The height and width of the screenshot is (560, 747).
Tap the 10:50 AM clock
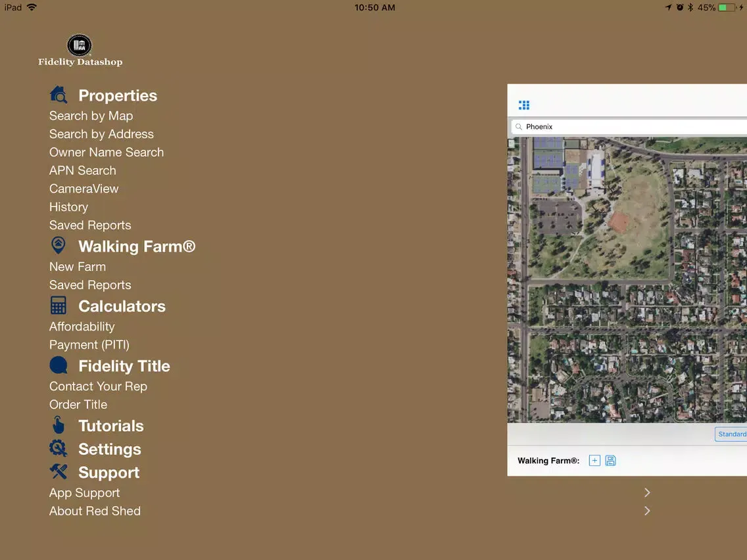(374, 8)
